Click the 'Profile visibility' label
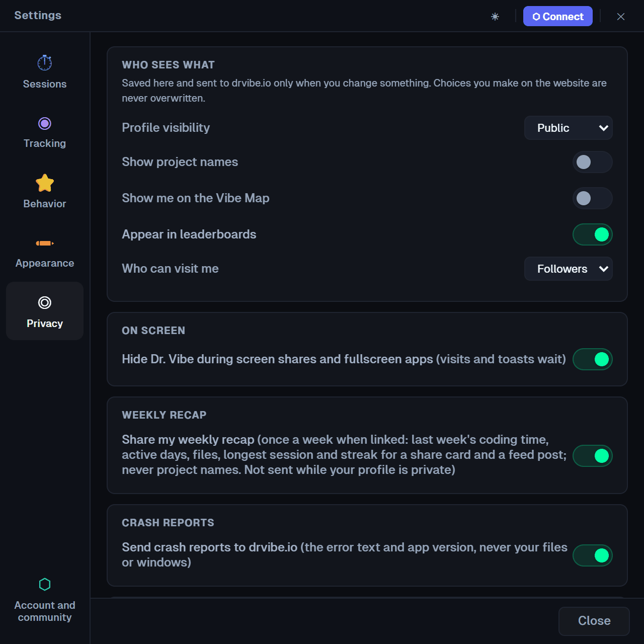Viewport: 644px width, 644px height. click(x=166, y=128)
